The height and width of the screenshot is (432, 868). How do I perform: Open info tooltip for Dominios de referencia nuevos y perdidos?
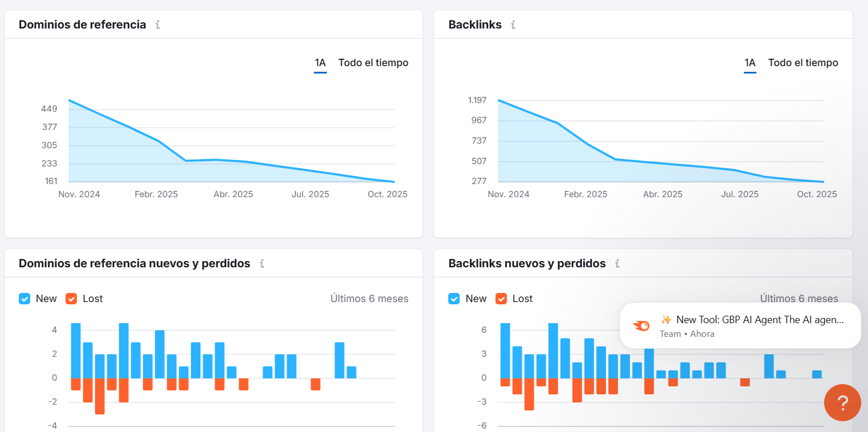(262, 264)
